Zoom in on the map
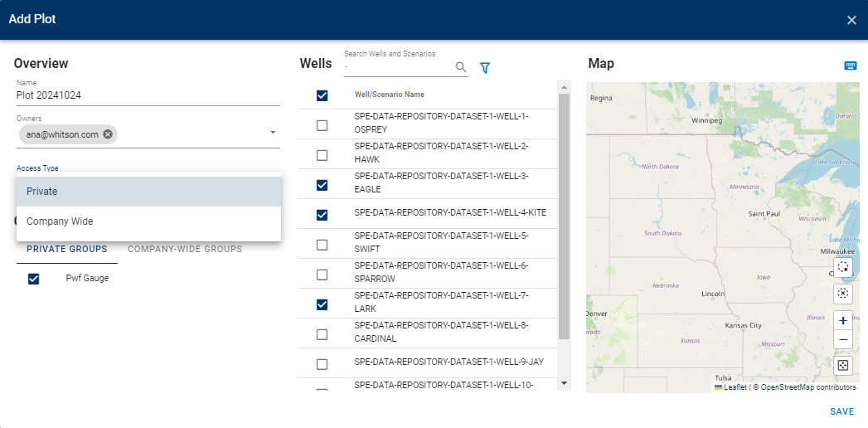The width and height of the screenshot is (868, 428). click(843, 320)
